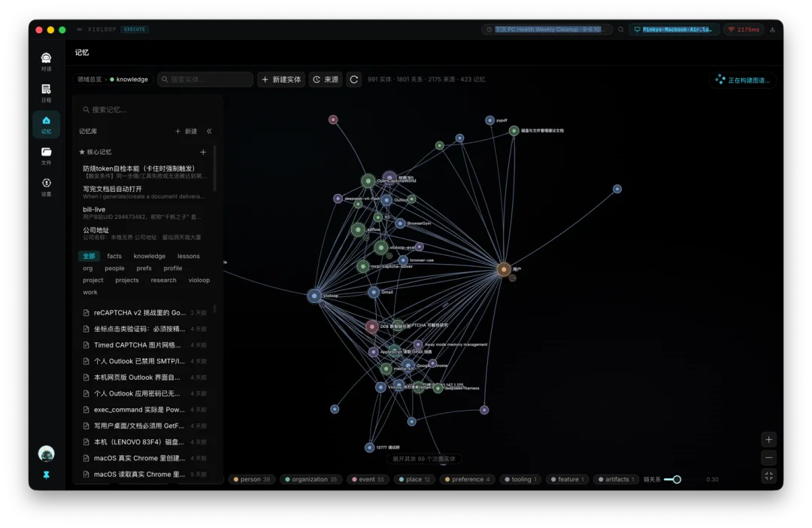
Task: Open the 对话 chat sidebar icon
Action: coord(46,61)
